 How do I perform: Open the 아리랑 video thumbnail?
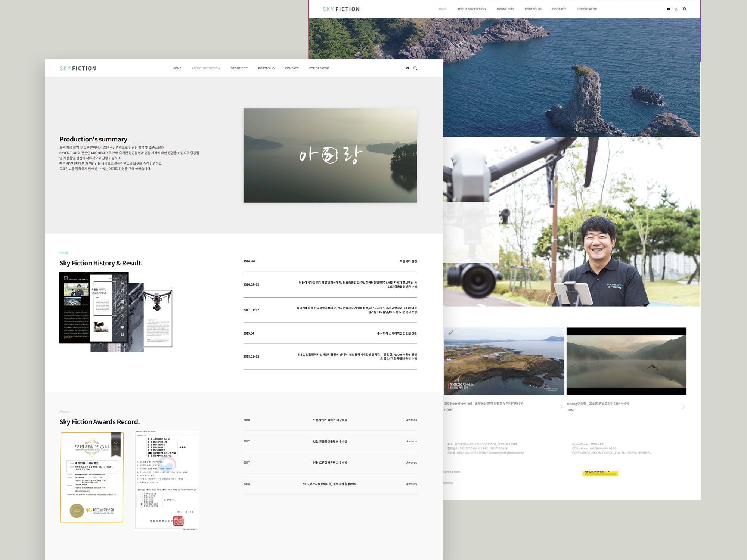pyautogui.click(x=330, y=155)
